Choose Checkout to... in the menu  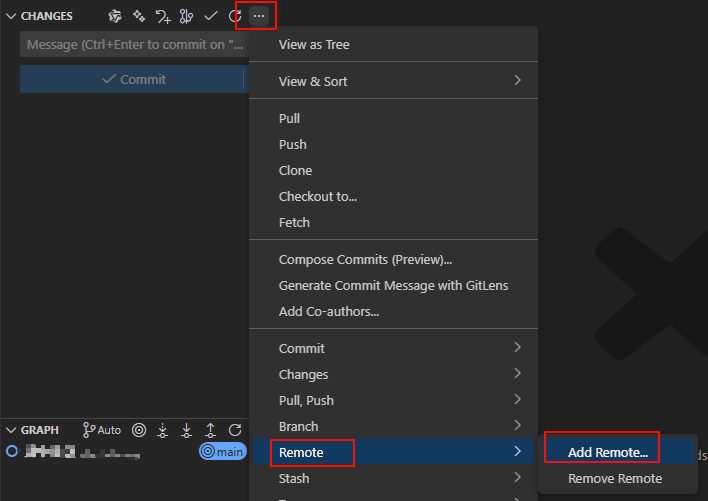(393, 196)
